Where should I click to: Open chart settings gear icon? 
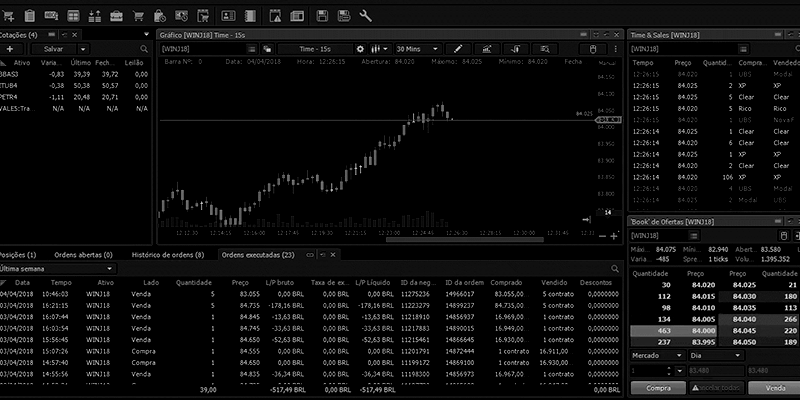click(358, 48)
